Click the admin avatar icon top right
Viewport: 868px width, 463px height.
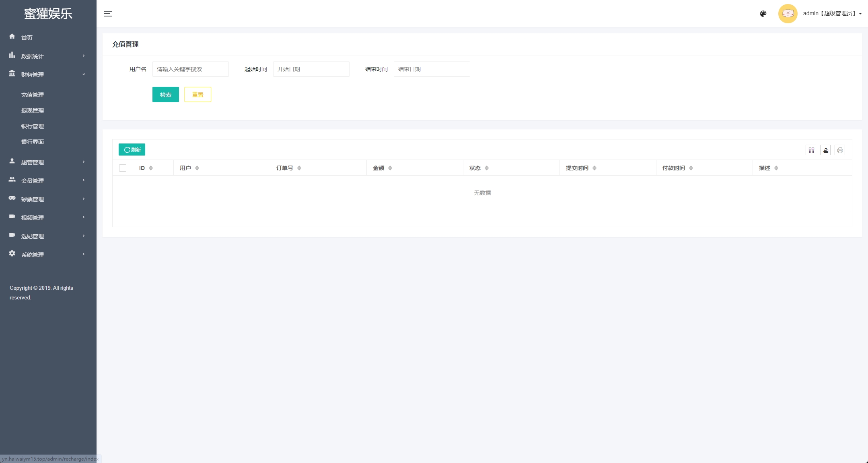(787, 13)
